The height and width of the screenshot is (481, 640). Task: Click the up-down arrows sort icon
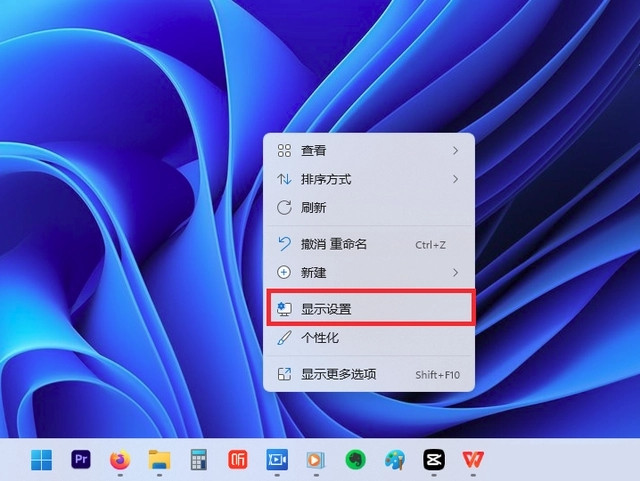[284, 179]
